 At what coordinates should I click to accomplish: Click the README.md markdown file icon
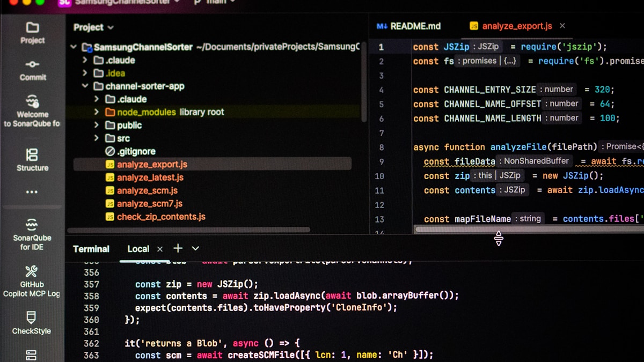point(382,26)
